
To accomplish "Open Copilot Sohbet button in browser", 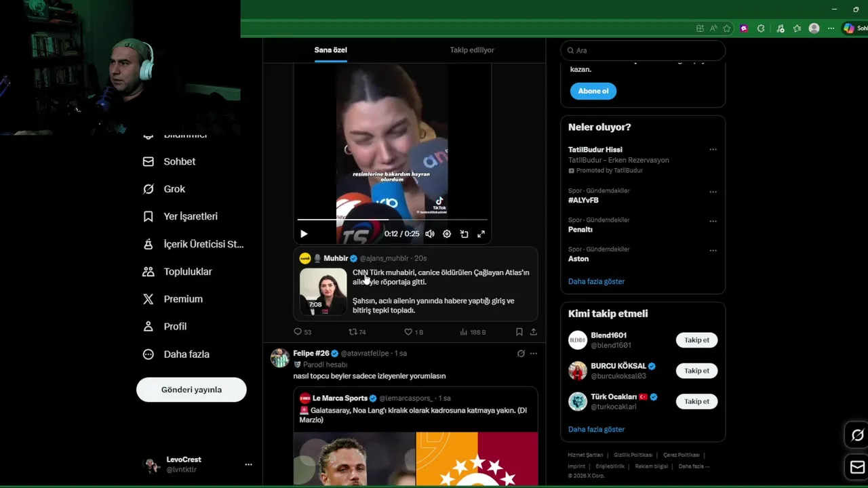I will 855,28.
